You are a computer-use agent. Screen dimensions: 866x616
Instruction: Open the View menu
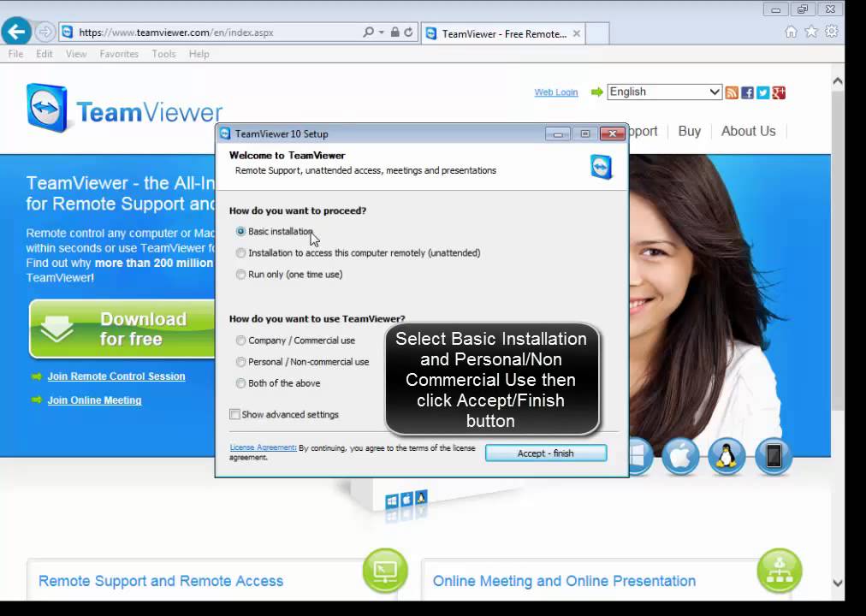[76, 54]
